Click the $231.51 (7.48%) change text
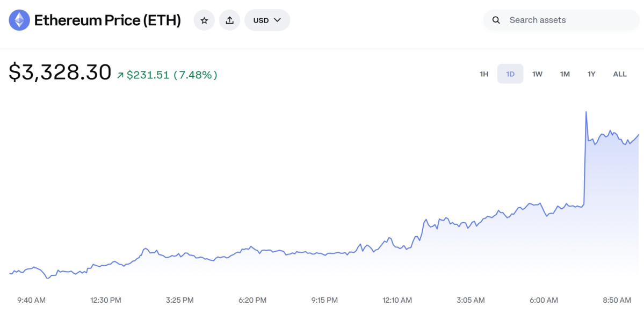644x314 pixels. (x=172, y=75)
